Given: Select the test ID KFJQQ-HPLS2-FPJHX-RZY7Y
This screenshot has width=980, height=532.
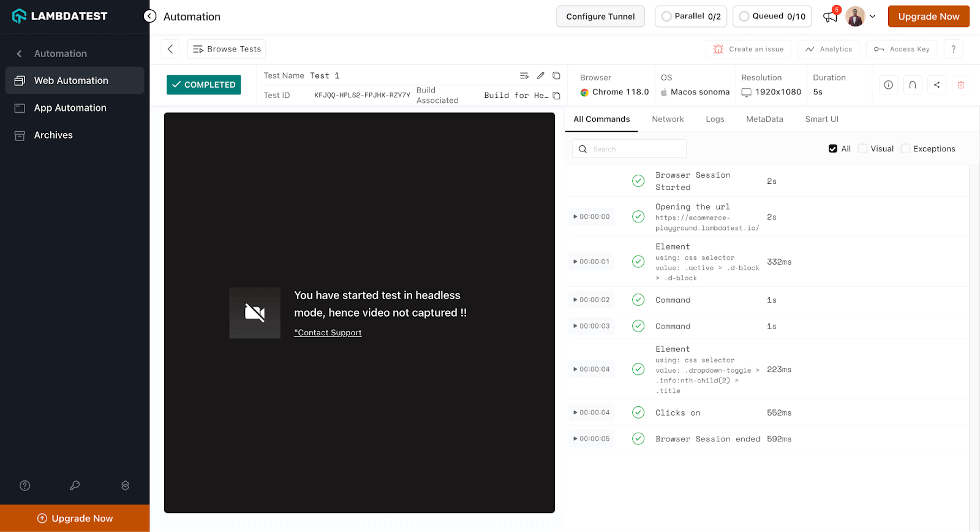Looking at the screenshot, I should click(362, 96).
